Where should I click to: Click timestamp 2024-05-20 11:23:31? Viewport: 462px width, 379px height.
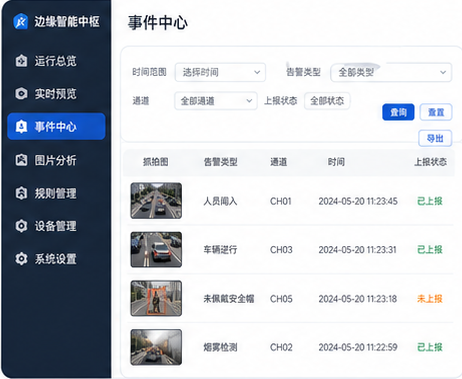click(x=357, y=250)
